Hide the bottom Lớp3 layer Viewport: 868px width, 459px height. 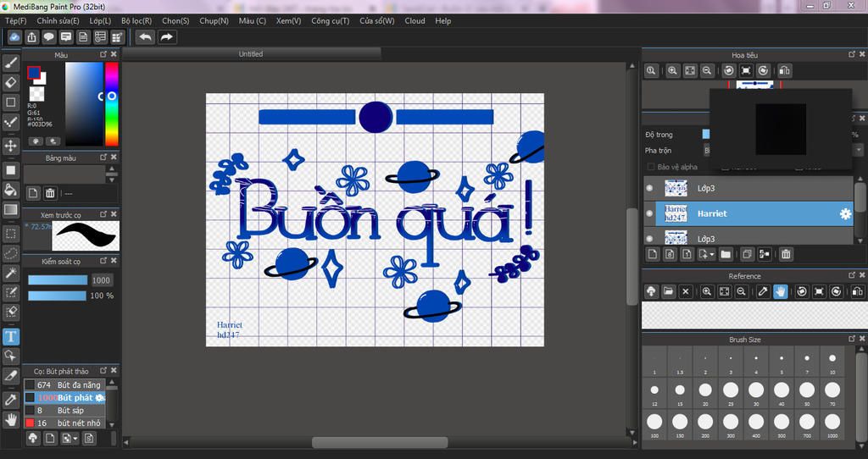[649, 238]
